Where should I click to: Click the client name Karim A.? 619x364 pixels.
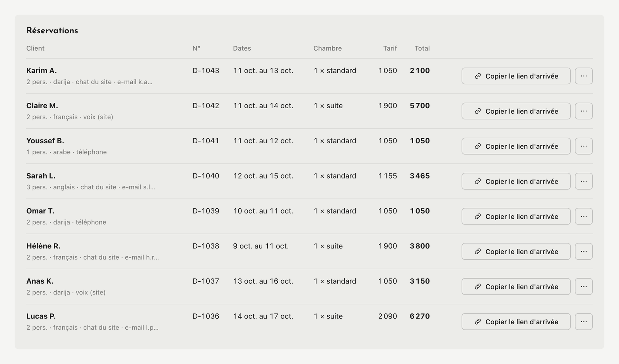41,71
